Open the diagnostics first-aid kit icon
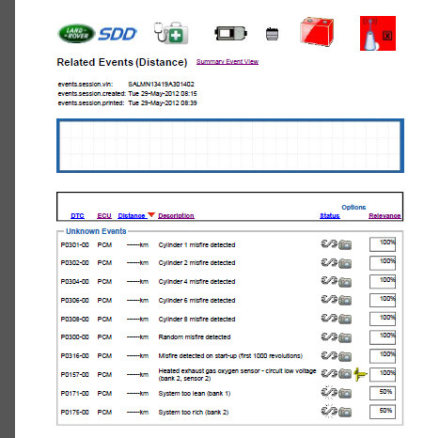424x438 pixels. (171, 33)
